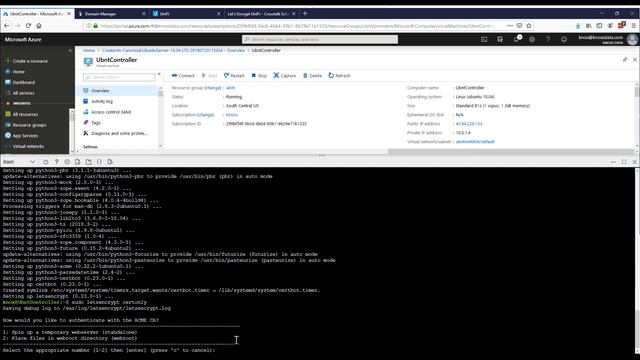Click the Delete VM button

point(312,76)
